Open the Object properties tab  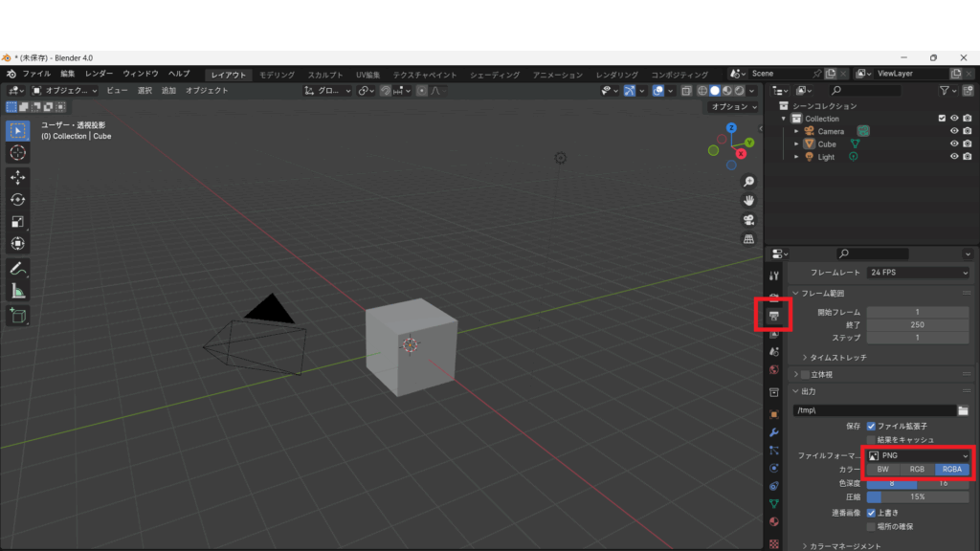click(x=773, y=414)
